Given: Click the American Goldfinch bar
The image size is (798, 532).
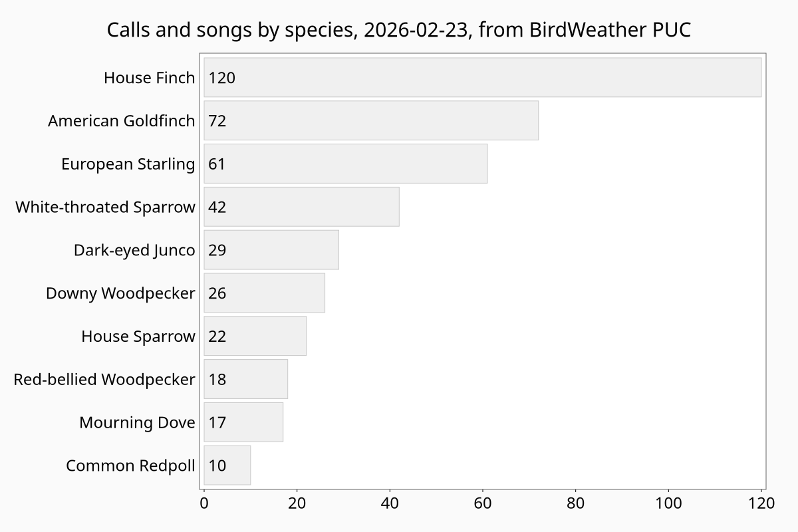Looking at the screenshot, I should tap(371, 120).
